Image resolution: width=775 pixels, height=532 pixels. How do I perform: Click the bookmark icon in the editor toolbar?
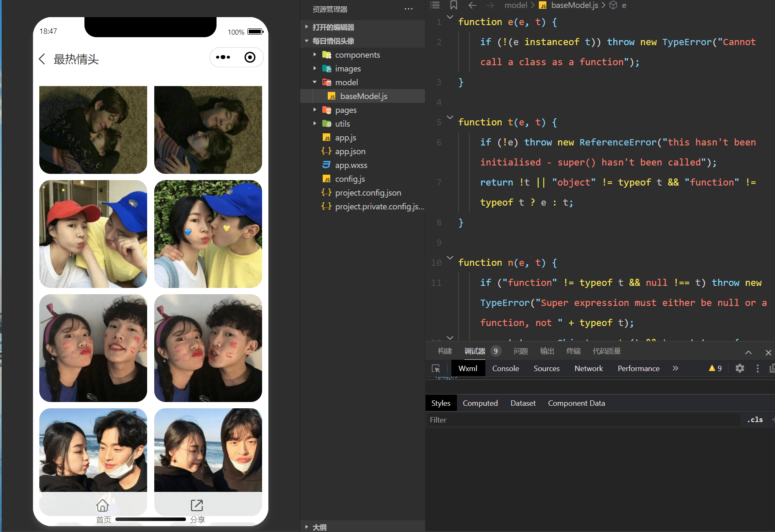454,5
